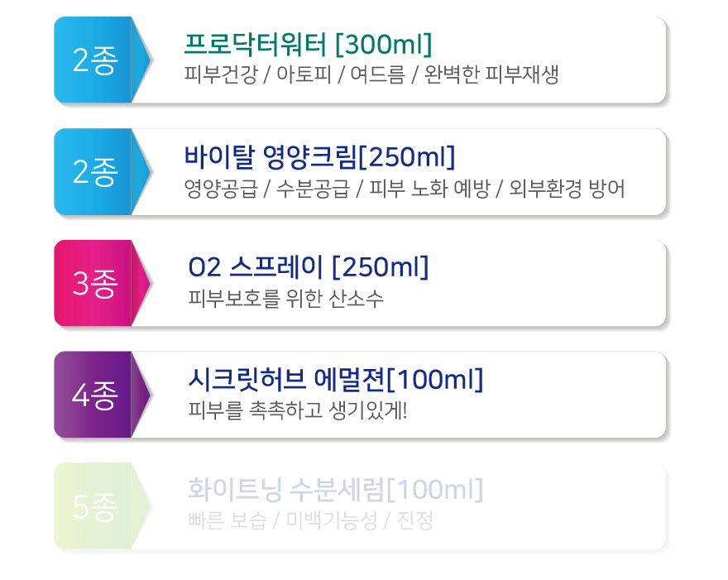Viewport: 728px width, 580px height.
Task: Open the 프로닥터워터 [300ml] title
Action: click(308, 44)
